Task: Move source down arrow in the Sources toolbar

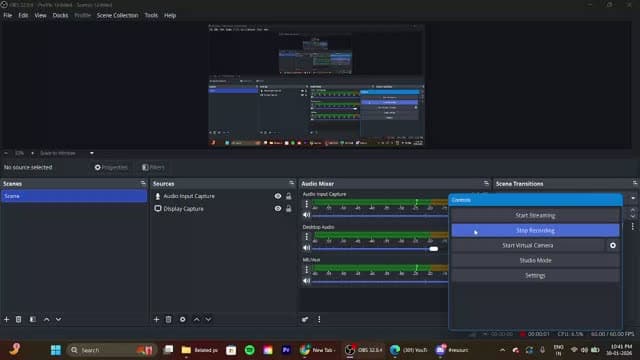Action: coord(208,319)
